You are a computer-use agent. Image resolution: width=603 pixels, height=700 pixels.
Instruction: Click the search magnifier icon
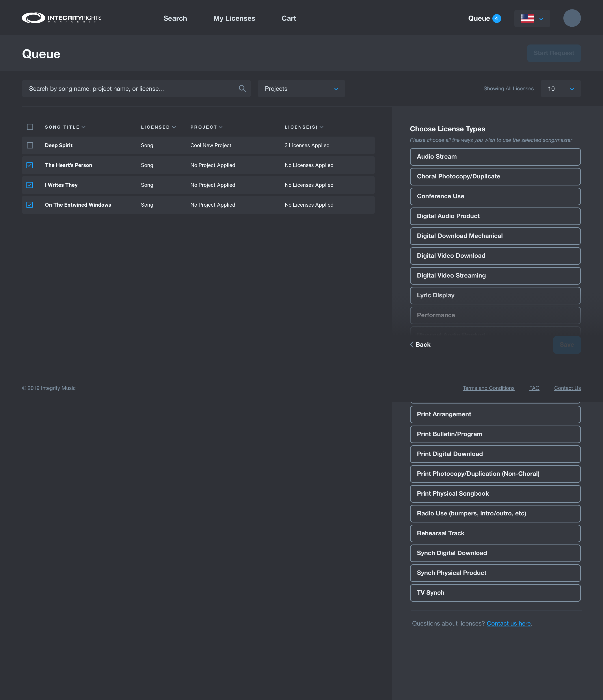point(242,89)
